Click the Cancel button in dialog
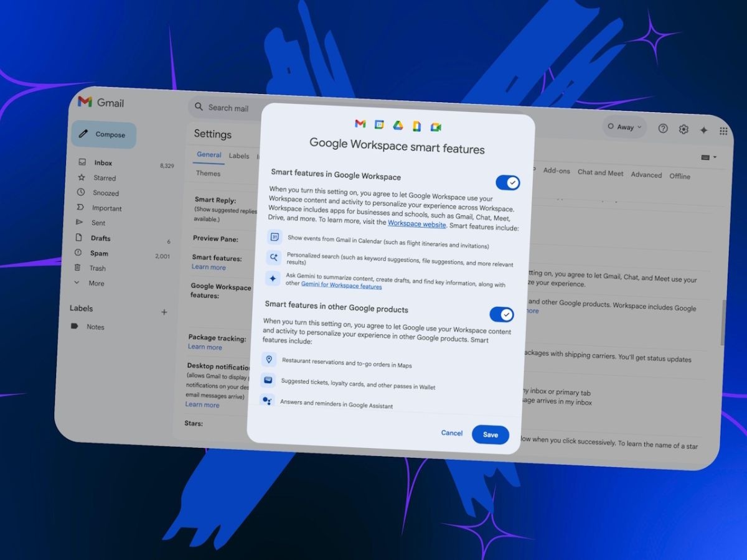Viewport: 747px width, 560px height. point(452,432)
